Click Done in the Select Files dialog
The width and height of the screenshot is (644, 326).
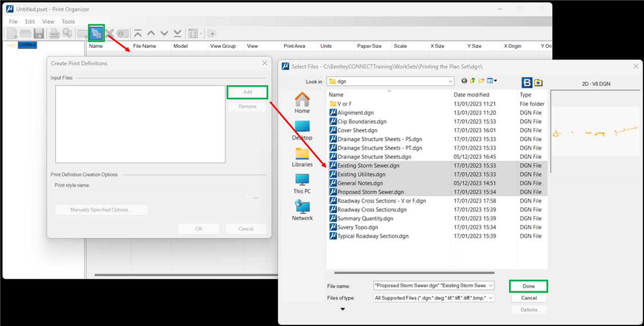(528, 286)
